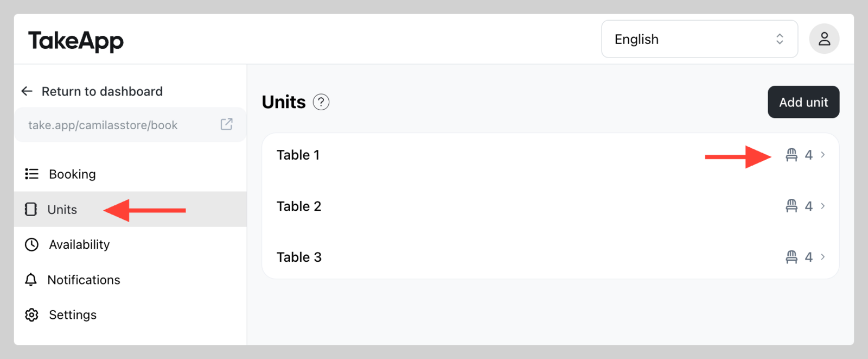
Task: Click the back arrow next to Return to dashboard
Action: pos(27,91)
